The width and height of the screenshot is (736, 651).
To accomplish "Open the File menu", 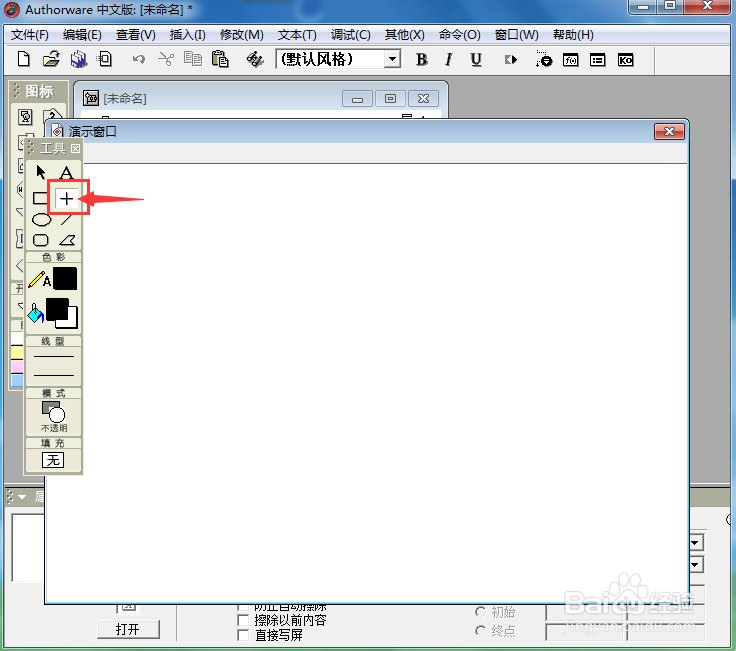I will pyautogui.click(x=30, y=35).
